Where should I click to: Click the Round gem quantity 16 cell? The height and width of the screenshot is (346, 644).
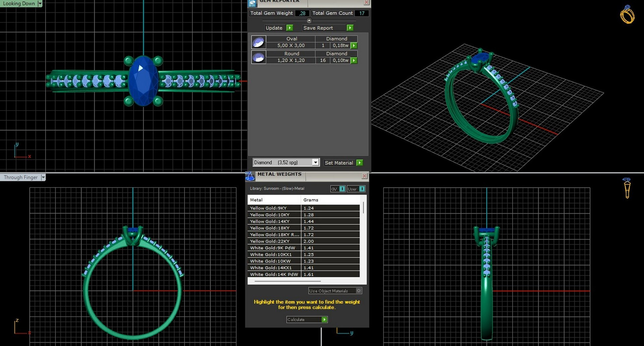coord(323,60)
